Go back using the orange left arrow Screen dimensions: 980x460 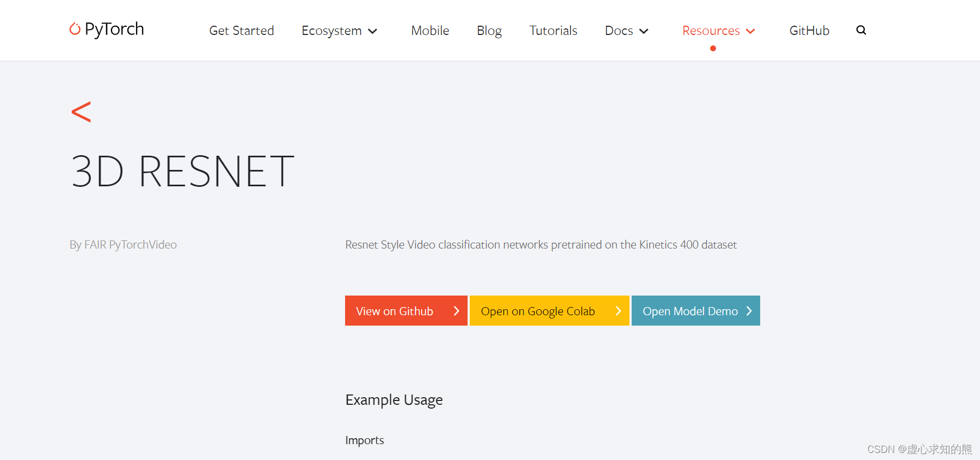tap(81, 112)
